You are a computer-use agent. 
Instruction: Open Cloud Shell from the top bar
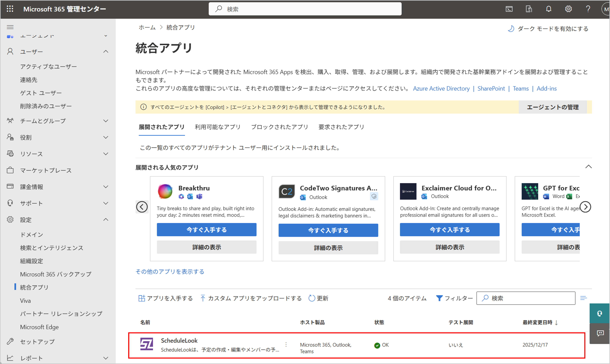pyautogui.click(x=509, y=9)
